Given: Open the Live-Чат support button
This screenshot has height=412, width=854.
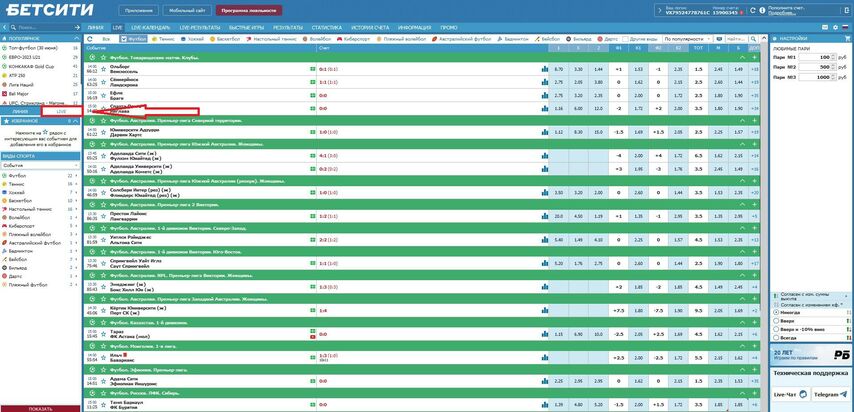Looking at the screenshot, I should pos(790,393).
